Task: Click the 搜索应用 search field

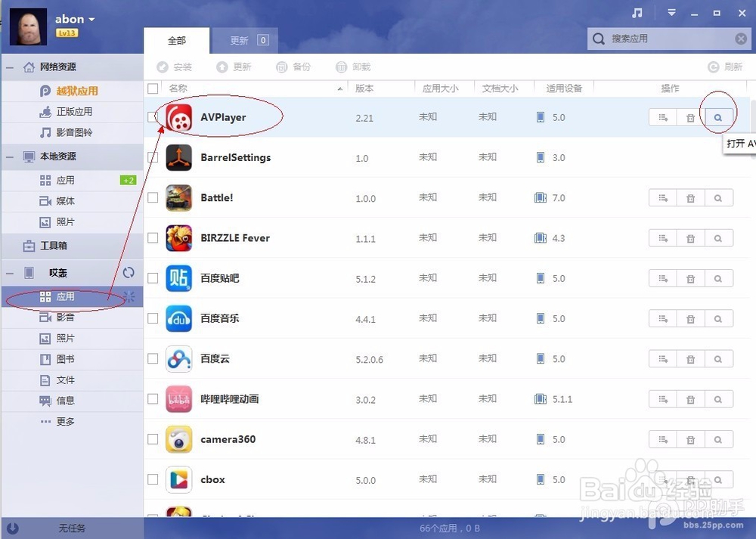Action: [669, 39]
